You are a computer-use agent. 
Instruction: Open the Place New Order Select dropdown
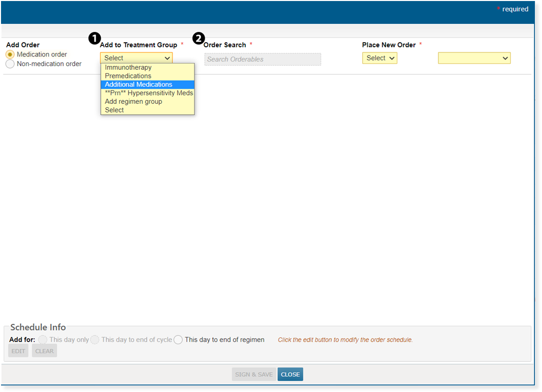tap(380, 58)
